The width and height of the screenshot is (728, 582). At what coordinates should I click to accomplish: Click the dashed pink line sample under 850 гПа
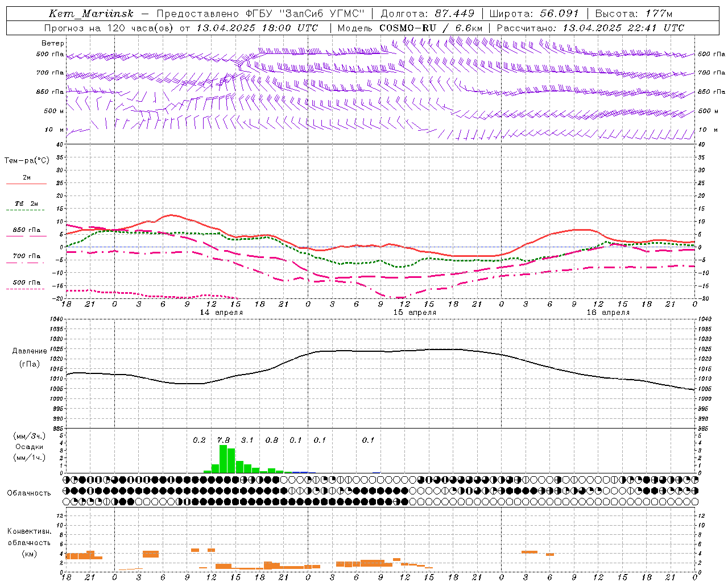point(26,236)
